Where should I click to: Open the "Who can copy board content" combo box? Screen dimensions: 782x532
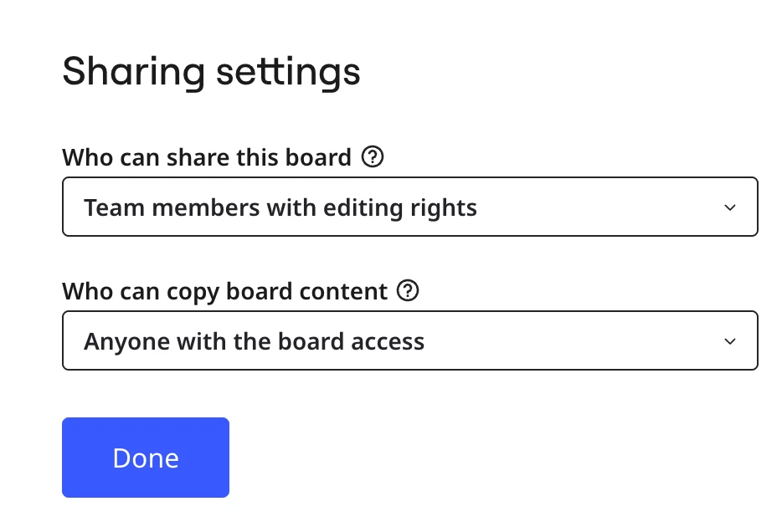point(409,341)
